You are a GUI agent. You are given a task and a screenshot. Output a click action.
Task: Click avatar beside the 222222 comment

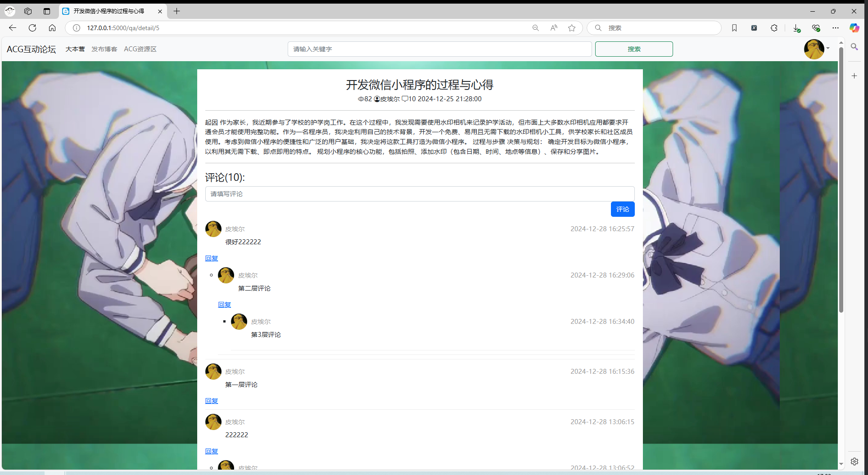213,422
